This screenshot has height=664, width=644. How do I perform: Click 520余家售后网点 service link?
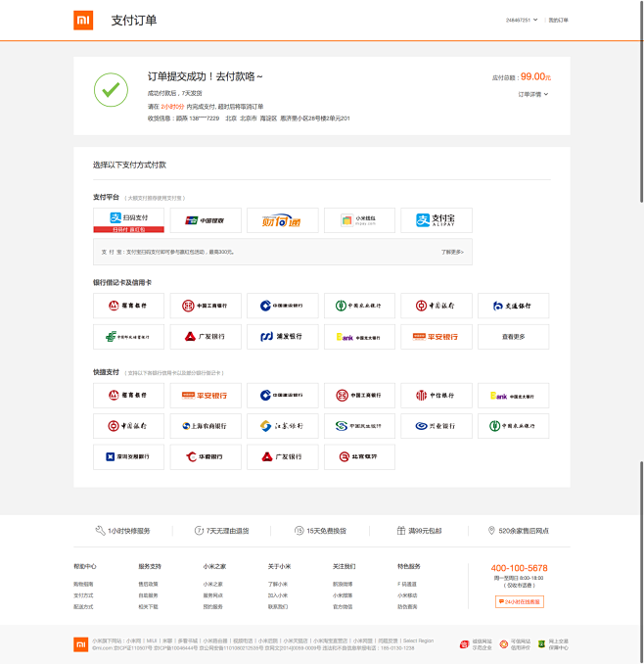(x=519, y=531)
